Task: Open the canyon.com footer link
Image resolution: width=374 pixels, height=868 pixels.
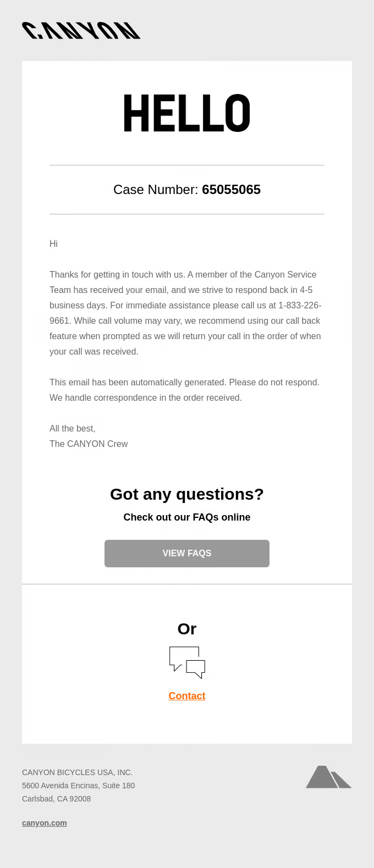Action: pos(45,823)
